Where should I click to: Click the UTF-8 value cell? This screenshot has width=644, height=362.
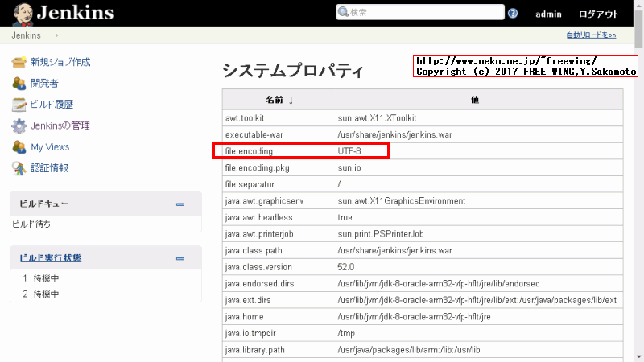coord(349,151)
